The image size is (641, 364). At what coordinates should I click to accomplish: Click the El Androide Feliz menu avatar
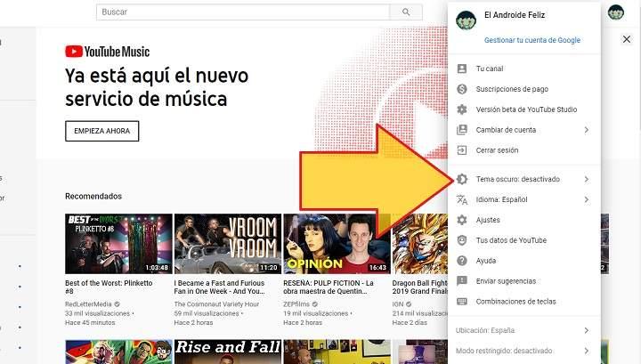tap(466, 20)
